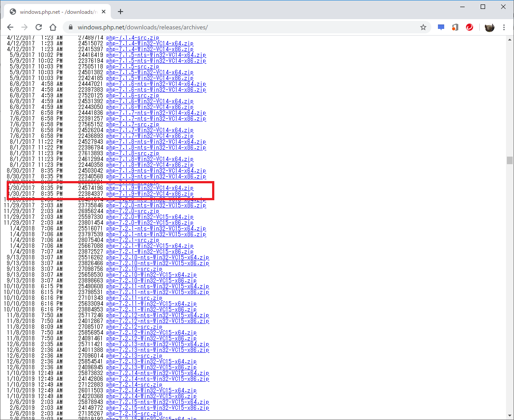Download php-7.2.14-Win32-VC15-x86.zip
This screenshot has height=420, width=514.
(x=152, y=396)
